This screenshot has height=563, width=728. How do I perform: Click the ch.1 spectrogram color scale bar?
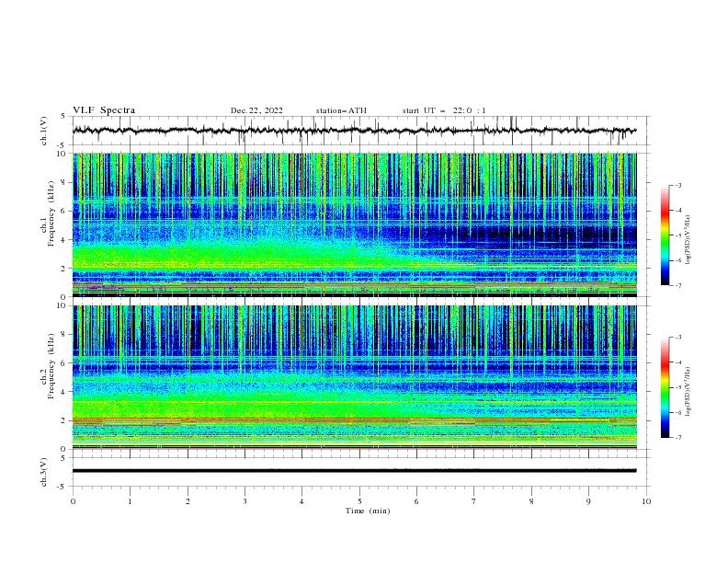(x=665, y=236)
